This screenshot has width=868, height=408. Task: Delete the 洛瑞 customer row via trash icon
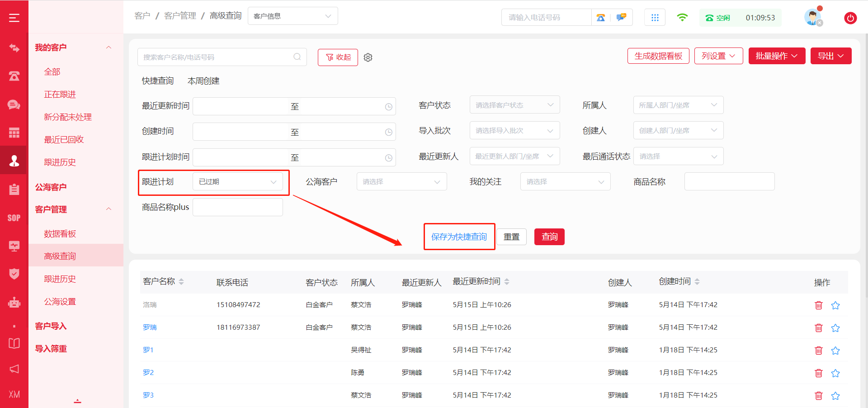[x=818, y=305]
